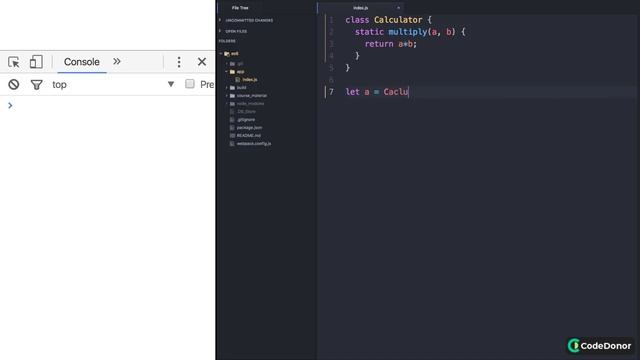640x360 pixels.
Task: Click line number 7 in the gutter
Action: tap(331, 92)
